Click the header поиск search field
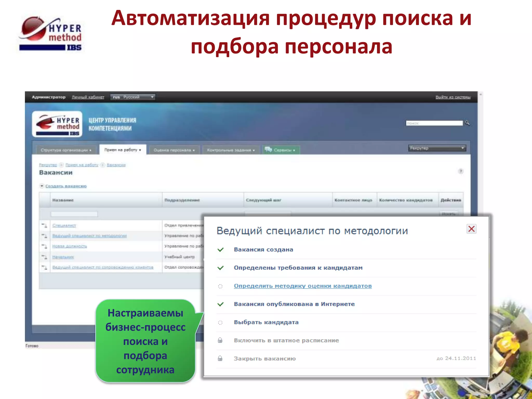The width and height of the screenshot is (532, 399). coord(434,123)
